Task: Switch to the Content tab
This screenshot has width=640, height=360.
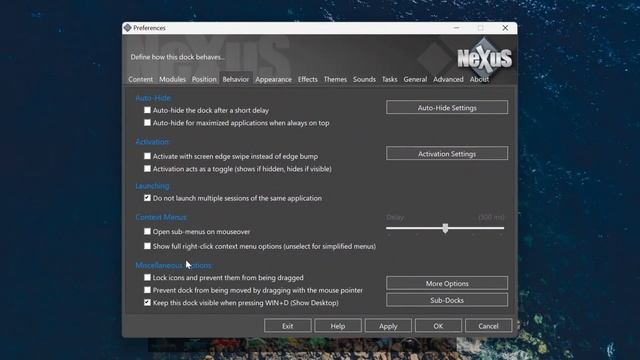Action: click(140, 79)
